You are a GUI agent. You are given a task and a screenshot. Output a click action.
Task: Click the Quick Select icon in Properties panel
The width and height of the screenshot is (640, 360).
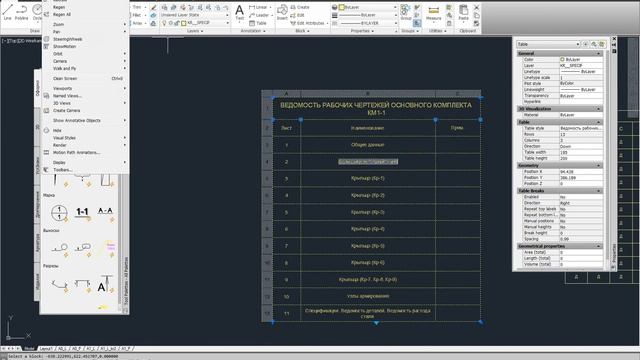602,44
